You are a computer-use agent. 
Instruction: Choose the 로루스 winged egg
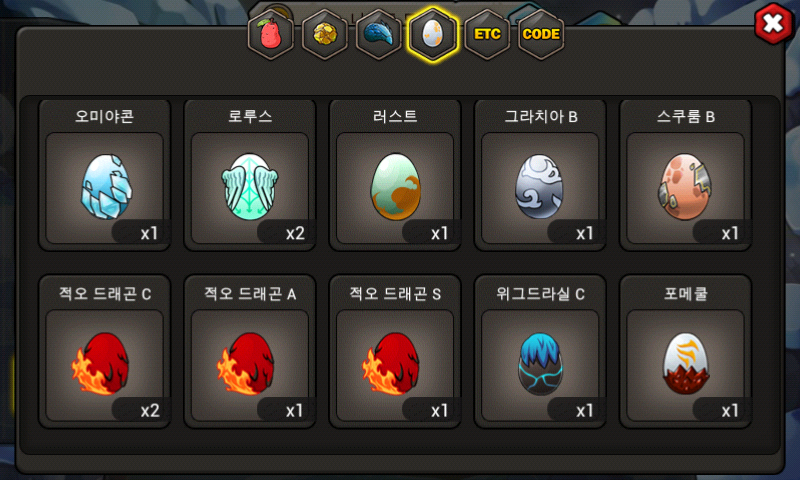tap(250, 175)
